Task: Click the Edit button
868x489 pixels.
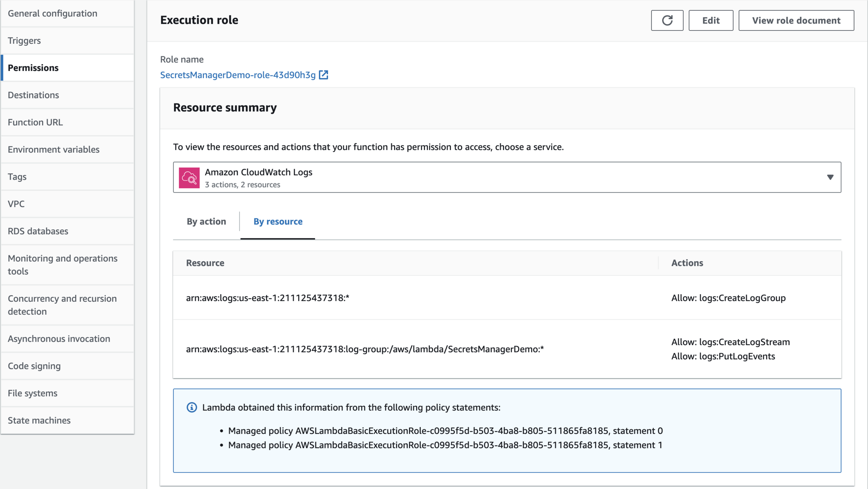Action: pyautogui.click(x=710, y=20)
